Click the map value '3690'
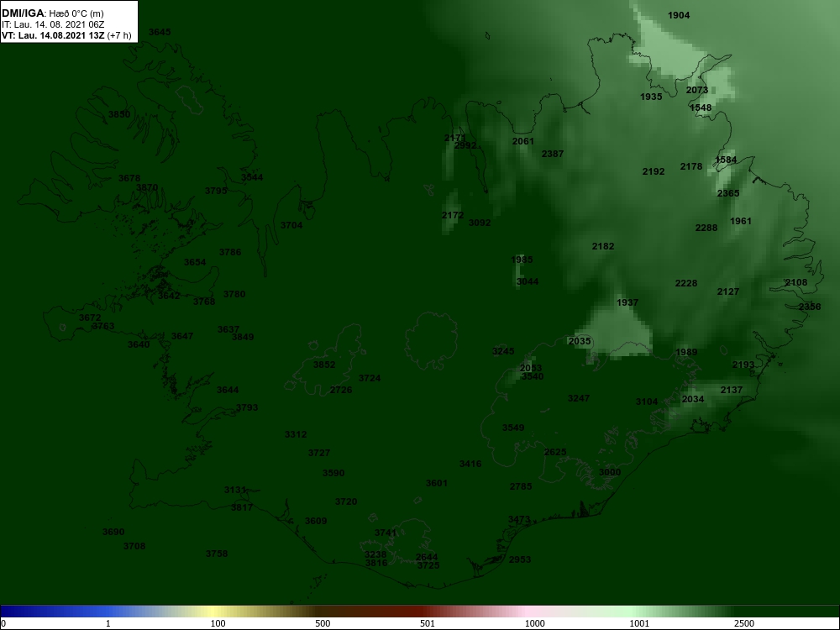This screenshot has height=630, width=840. click(113, 532)
